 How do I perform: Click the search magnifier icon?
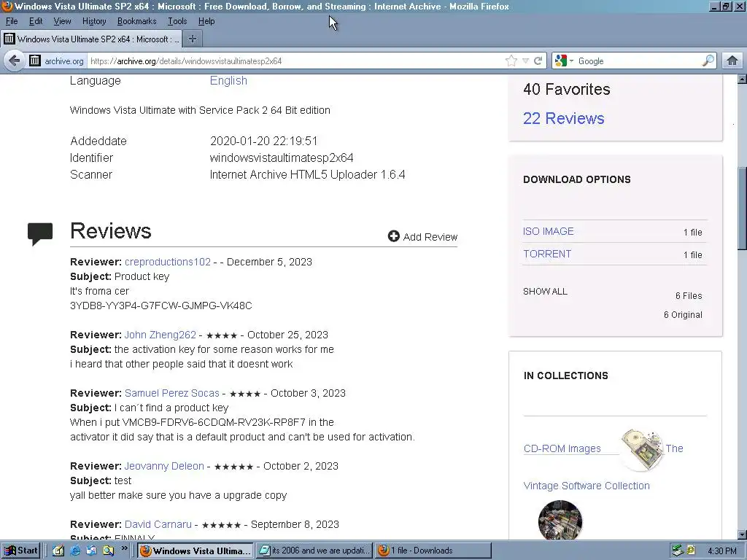pyautogui.click(x=708, y=61)
